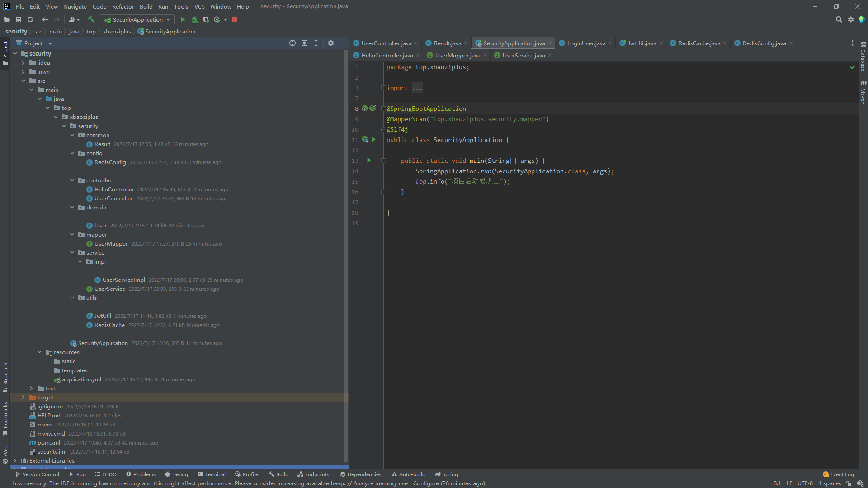
Task: Collapse the resources folder
Action: pyautogui.click(x=39, y=352)
